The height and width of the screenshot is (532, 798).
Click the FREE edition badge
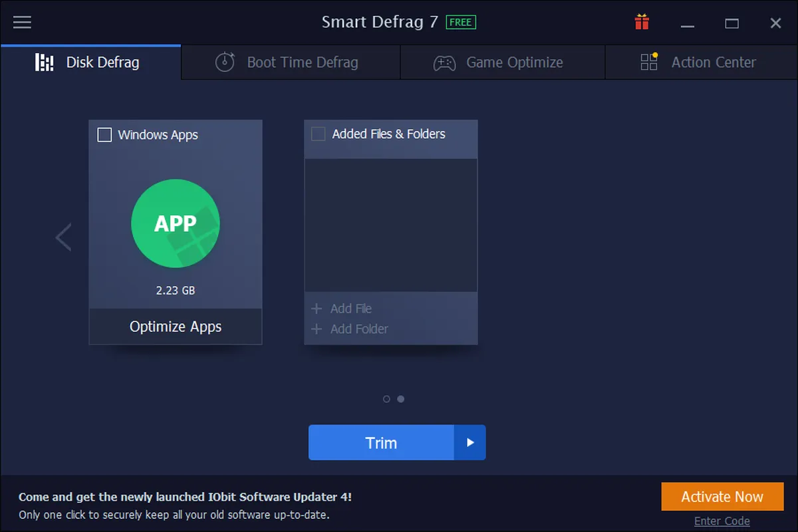click(460, 22)
